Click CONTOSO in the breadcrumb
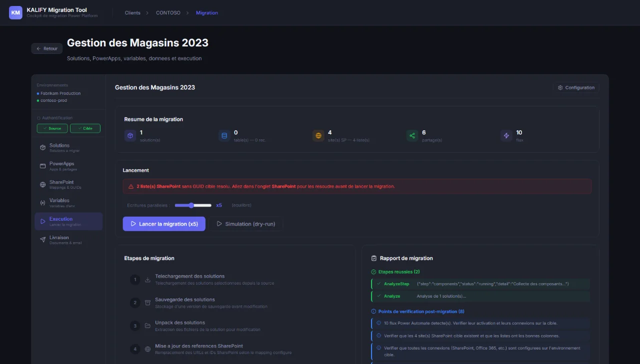 (168, 12)
